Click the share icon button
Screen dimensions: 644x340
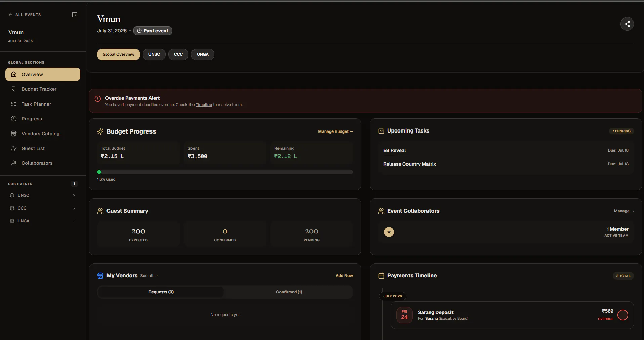pyautogui.click(x=627, y=24)
